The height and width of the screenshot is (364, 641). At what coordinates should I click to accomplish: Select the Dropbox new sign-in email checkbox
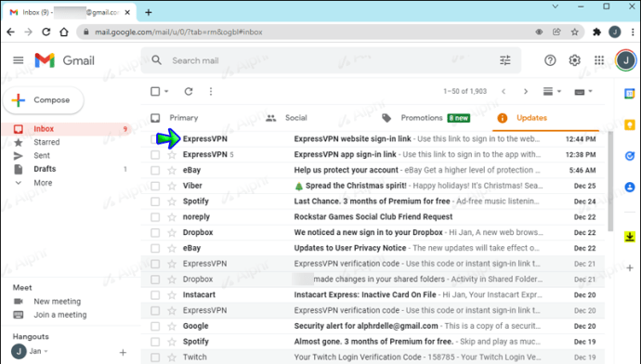click(x=155, y=232)
